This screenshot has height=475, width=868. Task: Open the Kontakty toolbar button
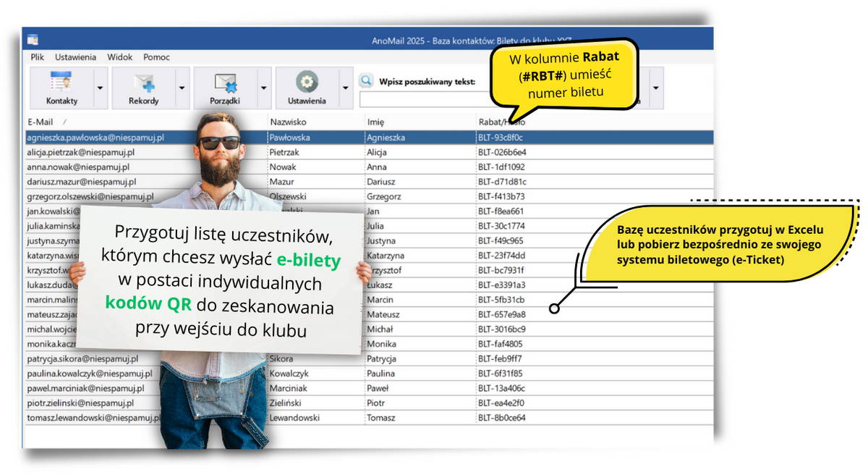61,88
